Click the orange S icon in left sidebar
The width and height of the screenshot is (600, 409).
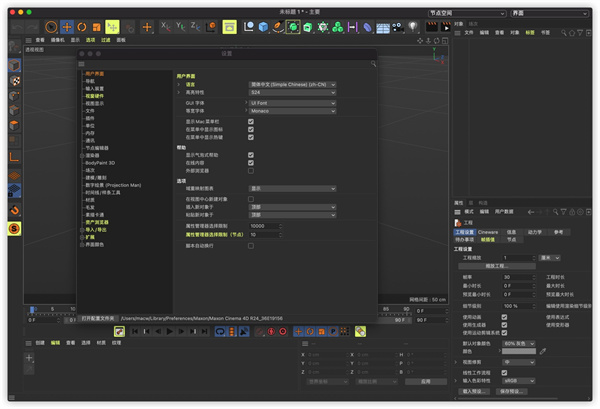pos(14,228)
